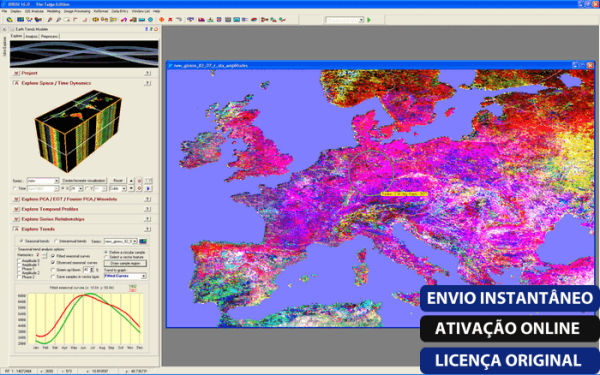Collapse the Explore Trends section
The width and height of the screenshot is (600, 375).
(16, 229)
